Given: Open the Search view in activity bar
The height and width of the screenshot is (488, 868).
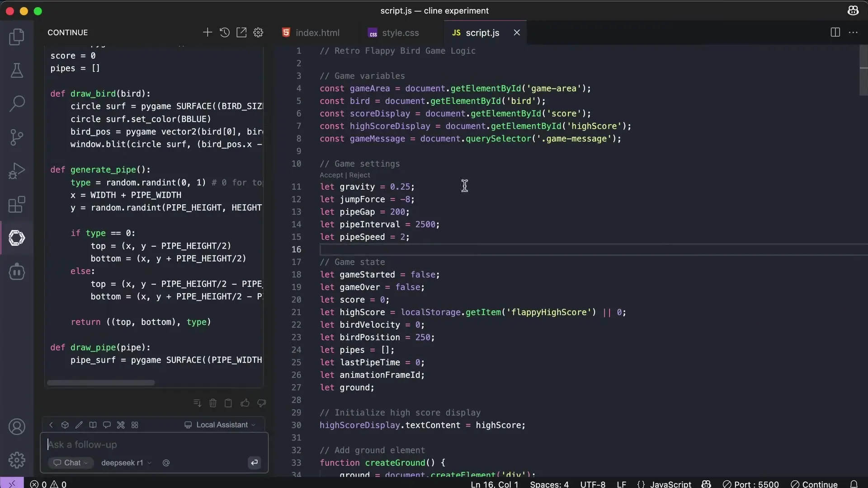Looking at the screenshot, I should [x=17, y=103].
